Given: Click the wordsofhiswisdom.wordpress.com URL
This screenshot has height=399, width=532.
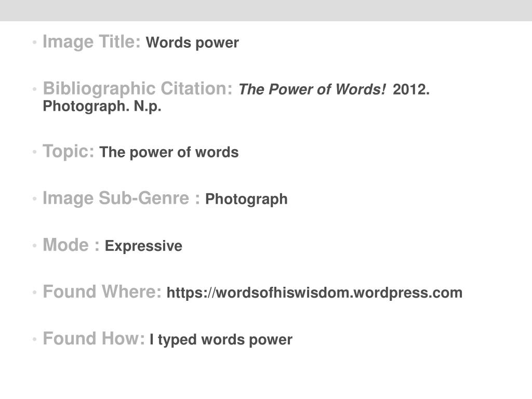Looking at the screenshot, I should 314,293.
